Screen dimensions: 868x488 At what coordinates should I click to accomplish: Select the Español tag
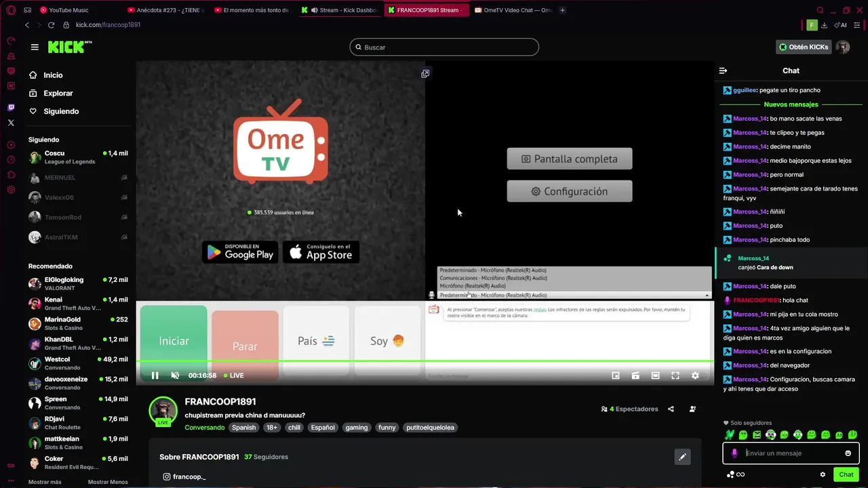[323, 428]
